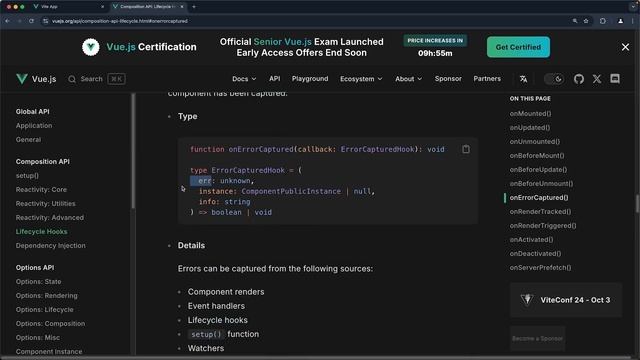Open the Sponsor nav link
Screen dimensions: 640x360
point(448,78)
